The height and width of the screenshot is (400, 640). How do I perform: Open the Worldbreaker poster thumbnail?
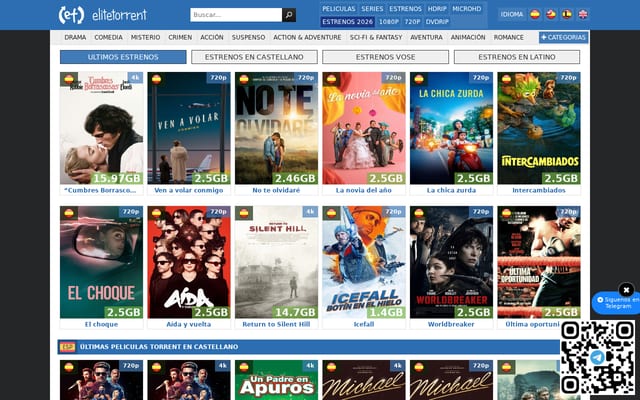pyautogui.click(x=451, y=262)
